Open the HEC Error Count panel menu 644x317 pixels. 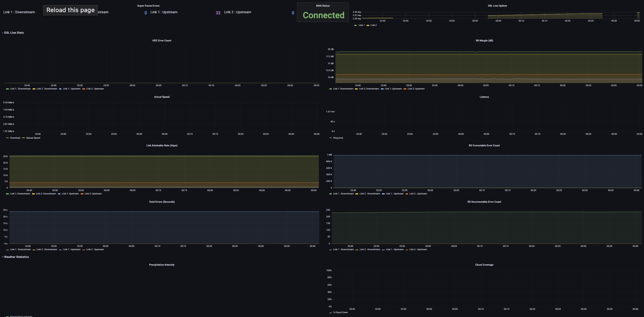(162, 41)
